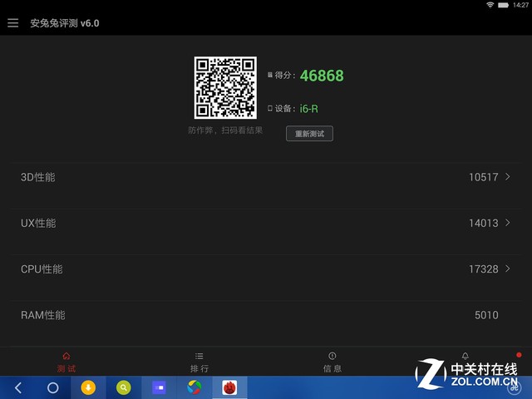Expand the CPU性能 chevron arrow
The width and height of the screenshot is (532, 399).
click(x=508, y=269)
